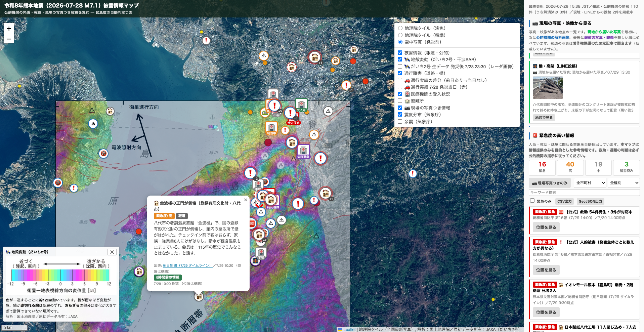Viewport: 644px width, 332px height.
Task: Open the 全種別 category dropdown
Action: (624, 183)
